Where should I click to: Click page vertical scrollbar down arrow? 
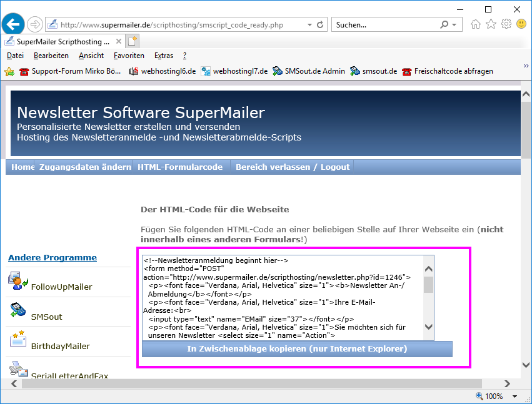(x=526, y=365)
